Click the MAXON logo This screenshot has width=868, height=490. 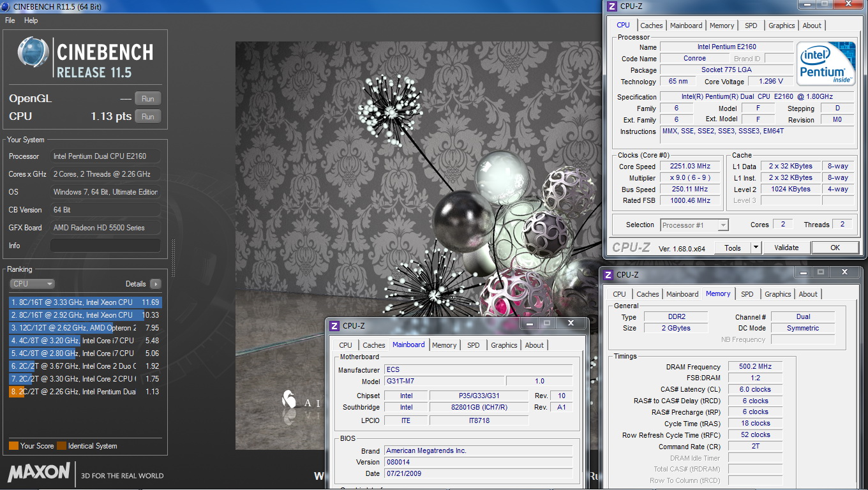pyautogui.click(x=39, y=473)
